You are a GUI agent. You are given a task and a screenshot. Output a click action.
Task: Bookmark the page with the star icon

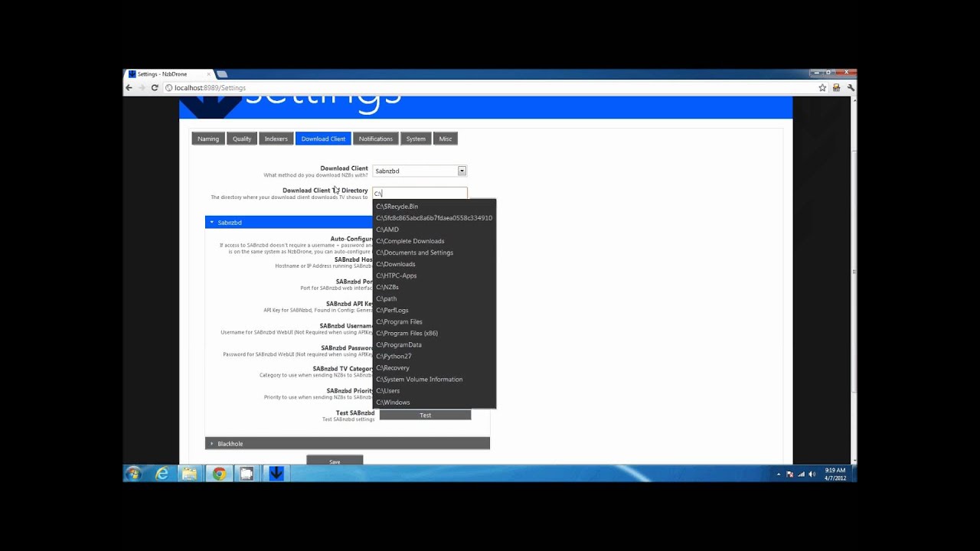tap(822, 88)
